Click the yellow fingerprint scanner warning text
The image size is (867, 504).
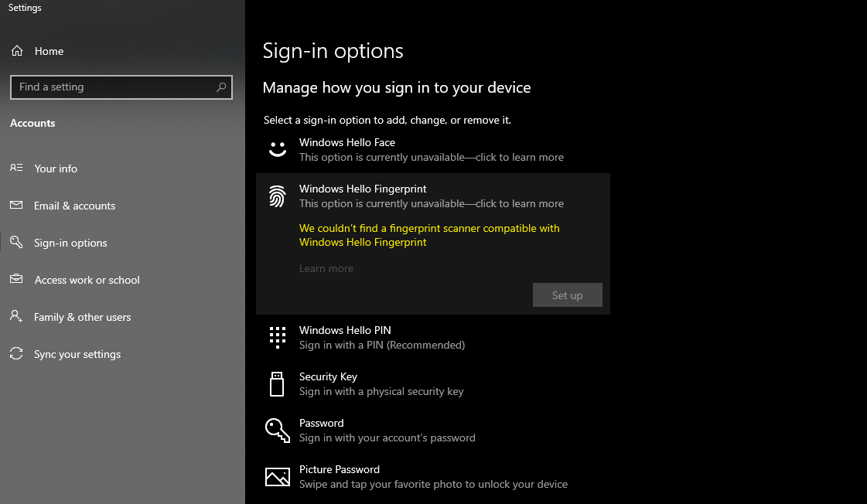429,235
